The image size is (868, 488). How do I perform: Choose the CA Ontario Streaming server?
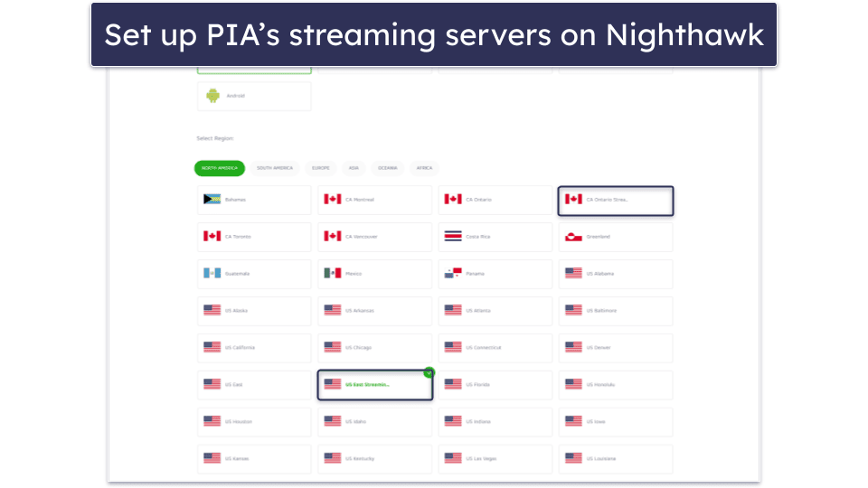pyautogui.click(x=615, y=200)
